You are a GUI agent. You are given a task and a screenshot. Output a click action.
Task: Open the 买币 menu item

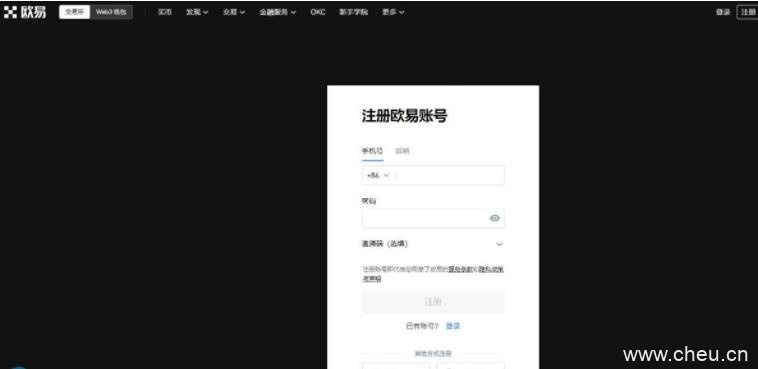(x=164, y=12)
